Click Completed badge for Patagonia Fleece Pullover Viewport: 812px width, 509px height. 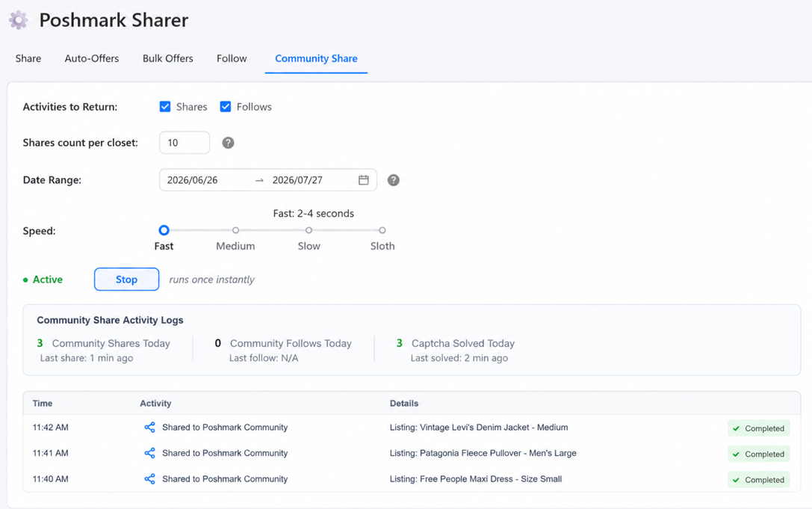759,454
